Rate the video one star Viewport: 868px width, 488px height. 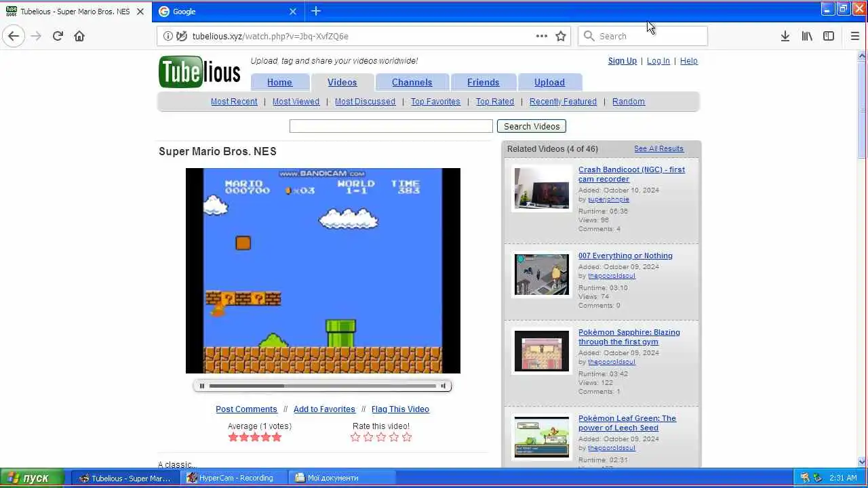coord(355,437)
